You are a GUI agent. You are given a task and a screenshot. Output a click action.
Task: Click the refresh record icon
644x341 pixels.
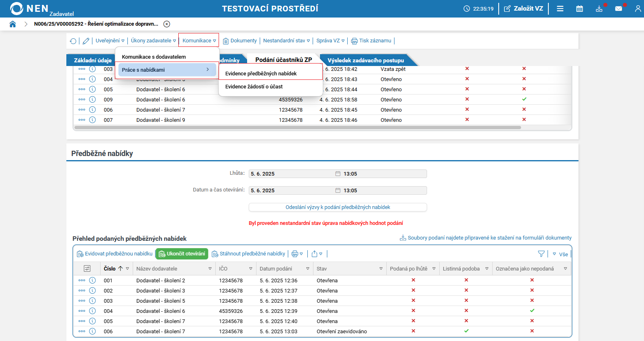(73, 41)
